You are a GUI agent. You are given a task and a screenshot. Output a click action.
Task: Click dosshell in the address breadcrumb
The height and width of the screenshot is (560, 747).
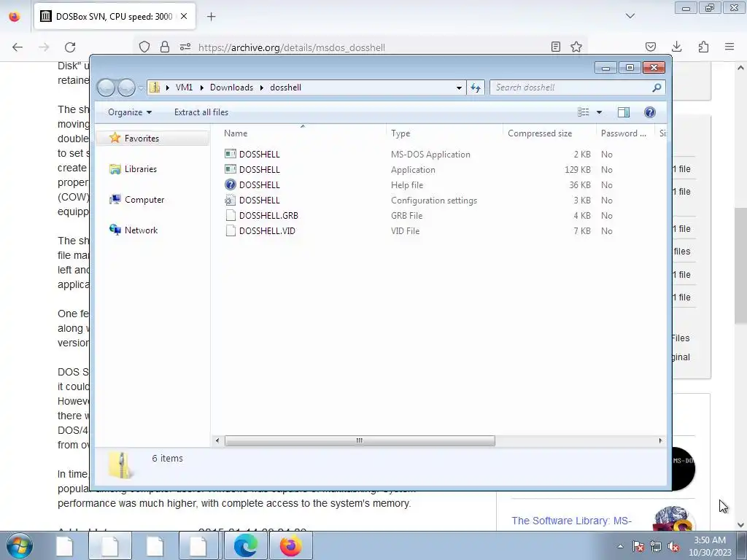click(285, 87)
